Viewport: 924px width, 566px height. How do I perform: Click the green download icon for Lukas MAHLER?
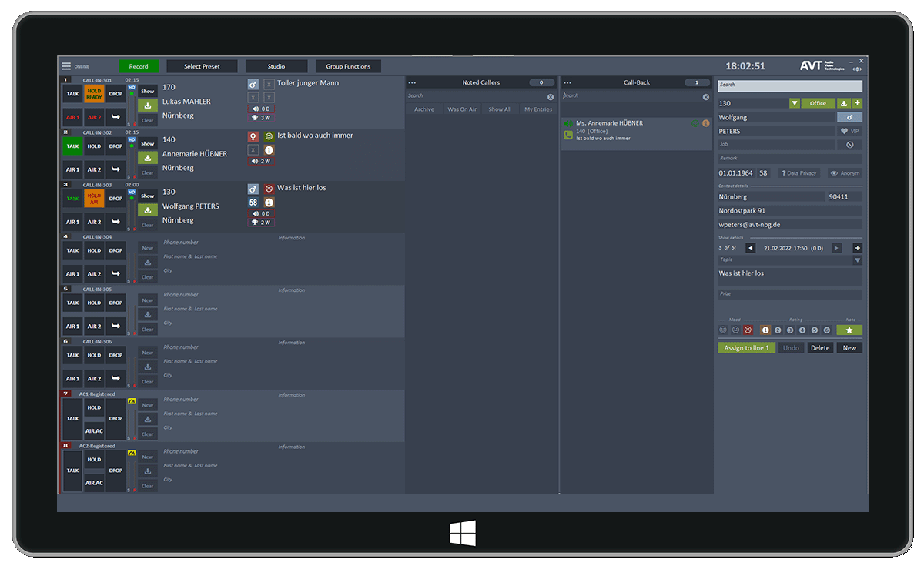click(x=148, y=105)
